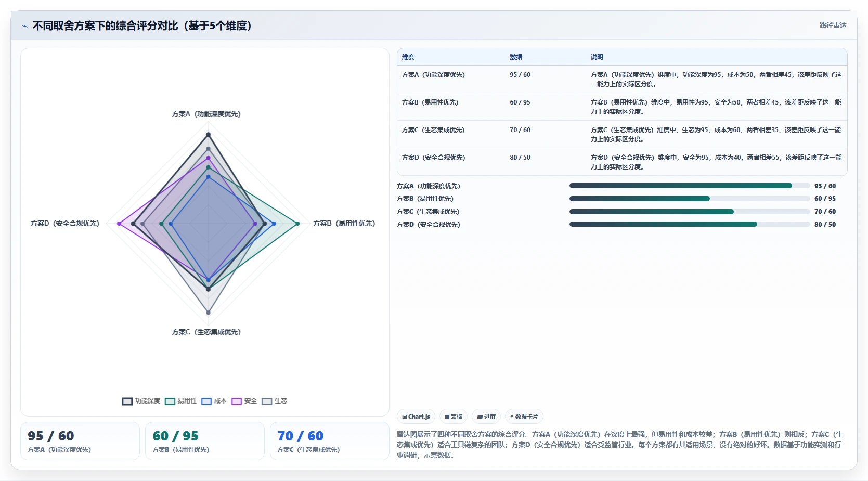
Task: Click the grey lowest point on the 方案C axis
Action: coord(209,313)
